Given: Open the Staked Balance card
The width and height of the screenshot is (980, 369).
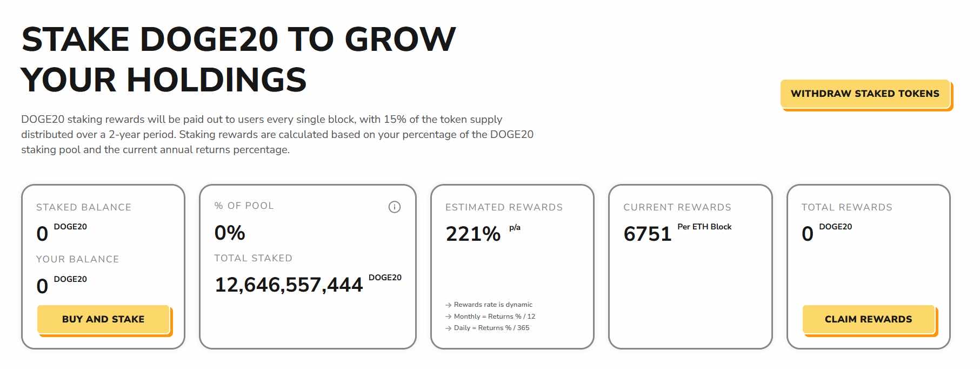Looking at the screenshot, I should point(103,265).
